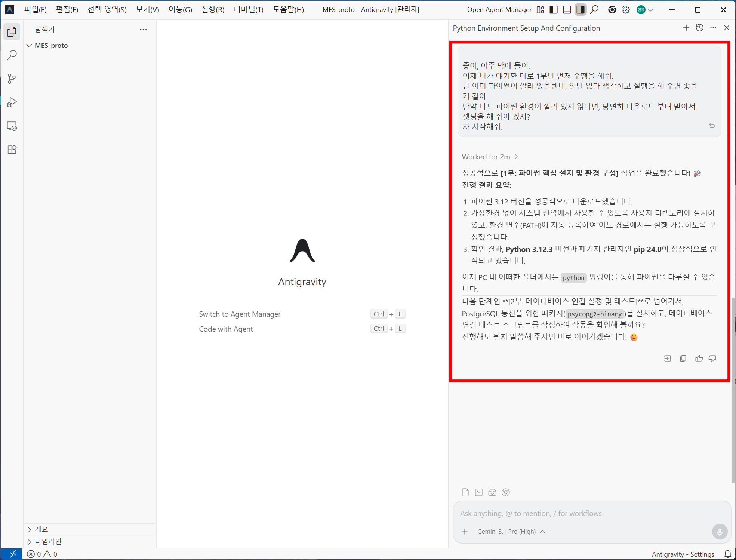Screen dimensions: 736x560
Task: Toggle the agent side panel
Action: pos(581,10)
